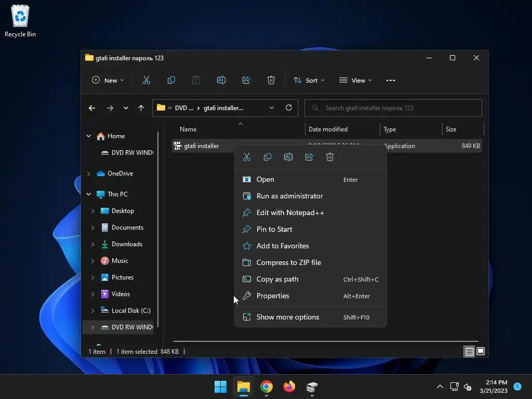Image resolution: width=532 pixels, height=399 pixels.
Task: Expand Desktop tree node
Action: coord(92,211)
